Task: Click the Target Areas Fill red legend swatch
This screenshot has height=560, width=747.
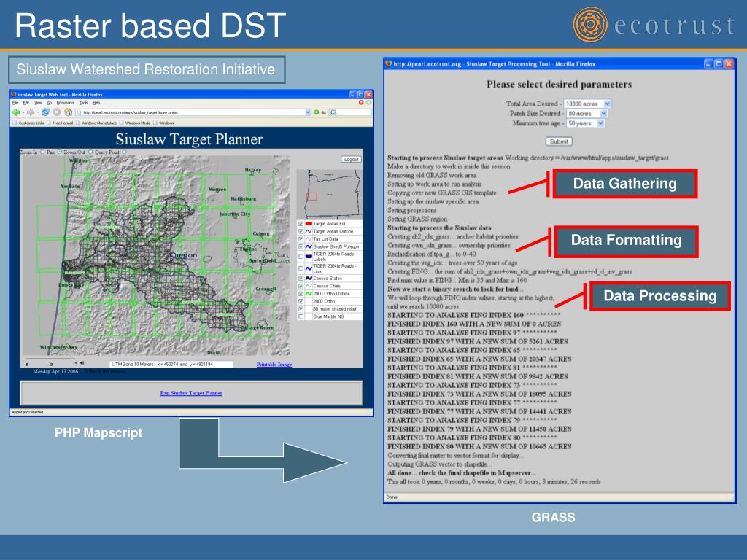Action: pyautogui.click(x=309, y=224)
